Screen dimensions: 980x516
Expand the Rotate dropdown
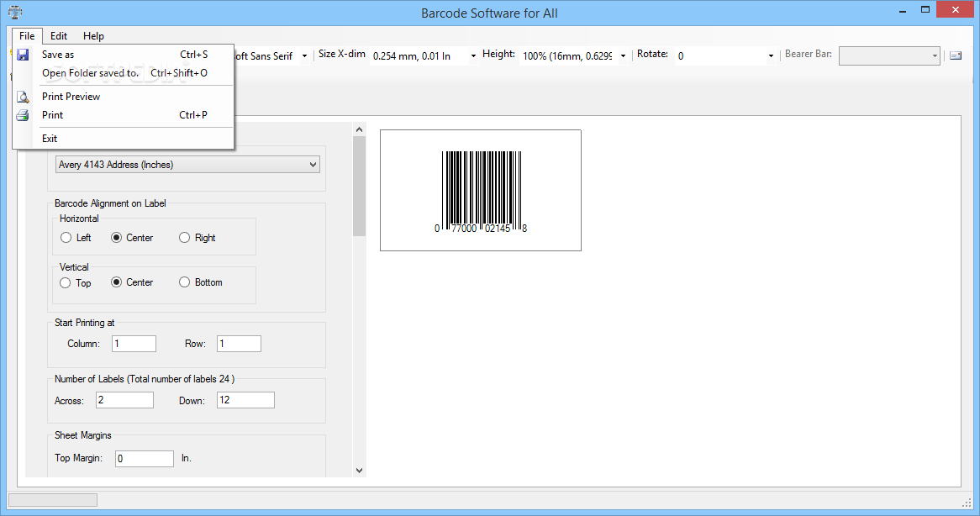[x=771, y=56]
